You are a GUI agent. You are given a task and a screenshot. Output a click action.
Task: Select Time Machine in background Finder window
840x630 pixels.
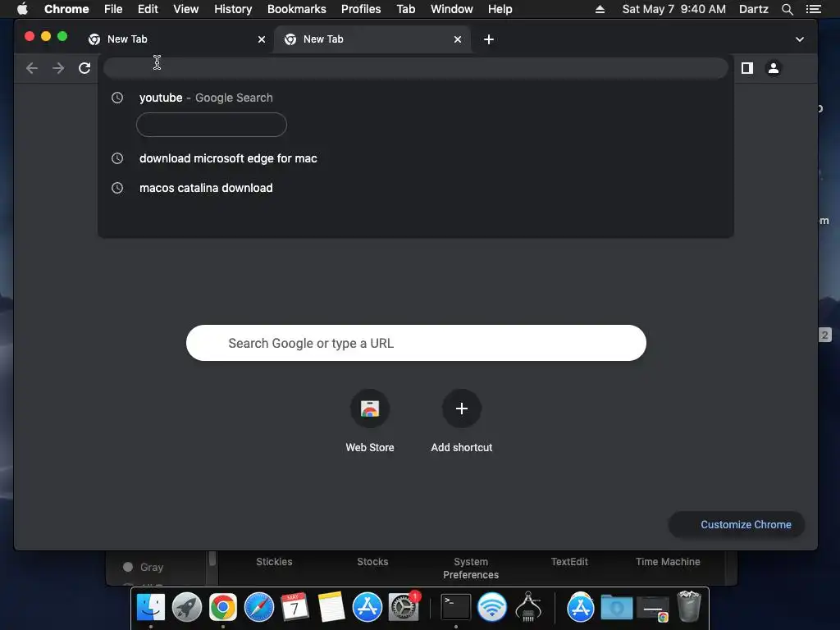(x=668, y=561)
